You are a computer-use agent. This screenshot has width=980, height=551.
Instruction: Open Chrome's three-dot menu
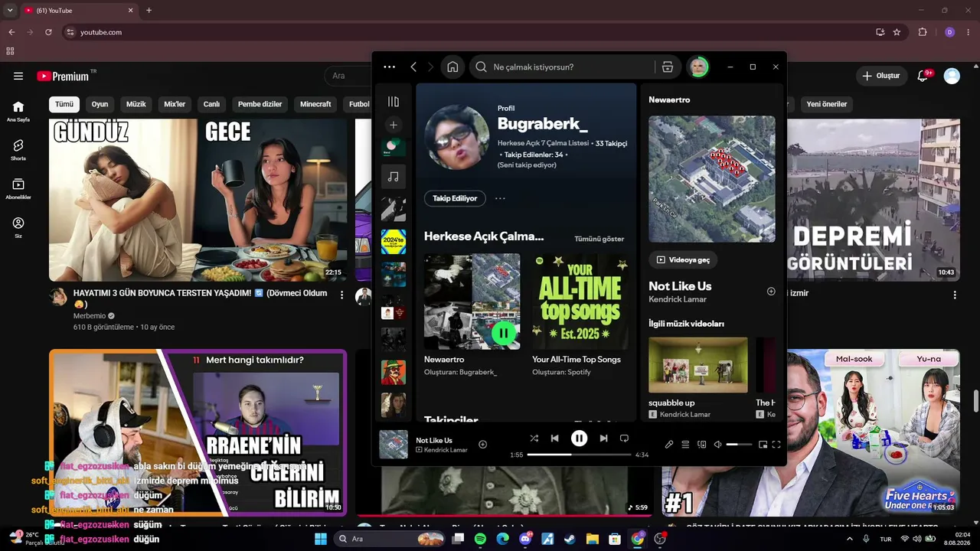[969, 32]
